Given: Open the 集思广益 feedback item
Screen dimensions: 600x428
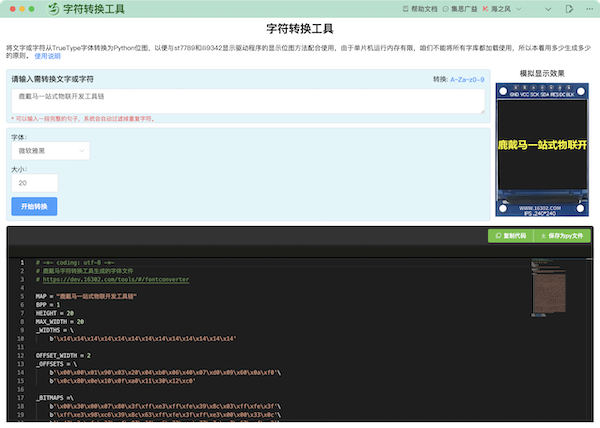Looking at the screenshot, I should [463, 8].
